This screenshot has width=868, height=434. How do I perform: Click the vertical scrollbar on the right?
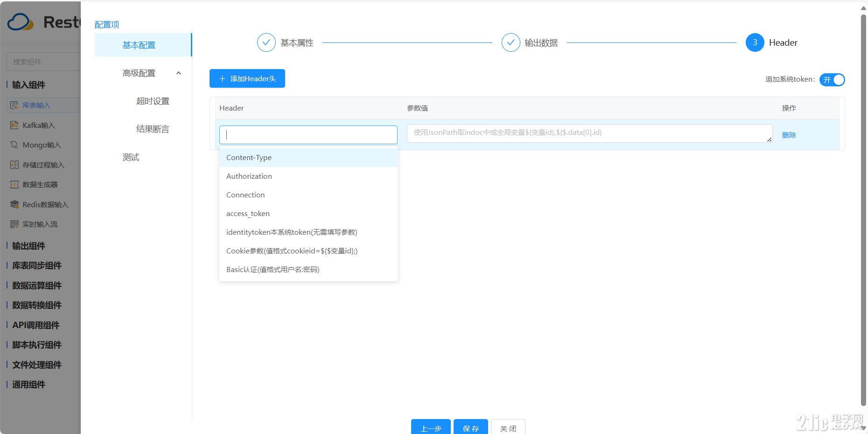(x=863, y=210)
